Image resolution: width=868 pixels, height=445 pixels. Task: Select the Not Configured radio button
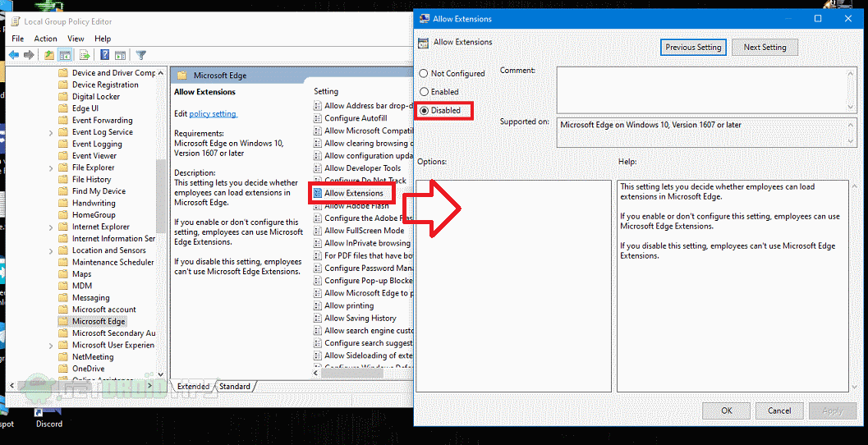(424, 74)
